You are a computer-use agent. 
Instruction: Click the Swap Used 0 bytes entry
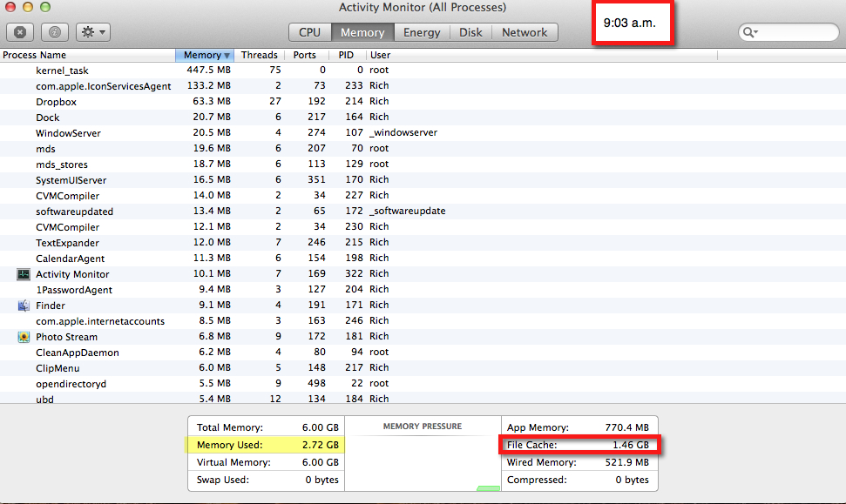(x=267, y=480)
